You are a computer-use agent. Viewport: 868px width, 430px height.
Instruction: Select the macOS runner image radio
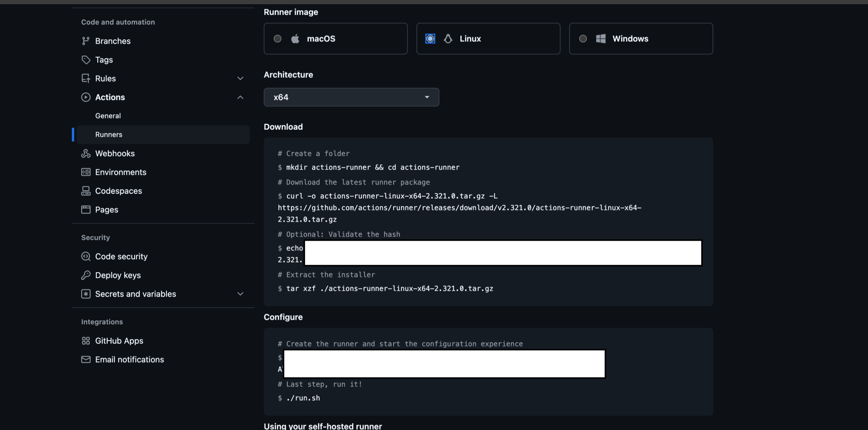pos(277,38)
